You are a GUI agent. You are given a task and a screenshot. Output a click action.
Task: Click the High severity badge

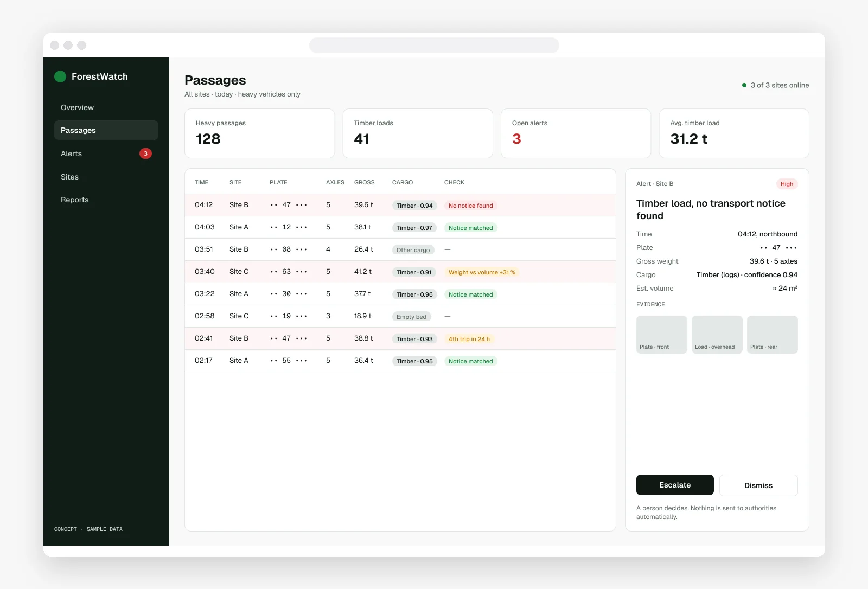pyautogui.click(x=787, y=184)
